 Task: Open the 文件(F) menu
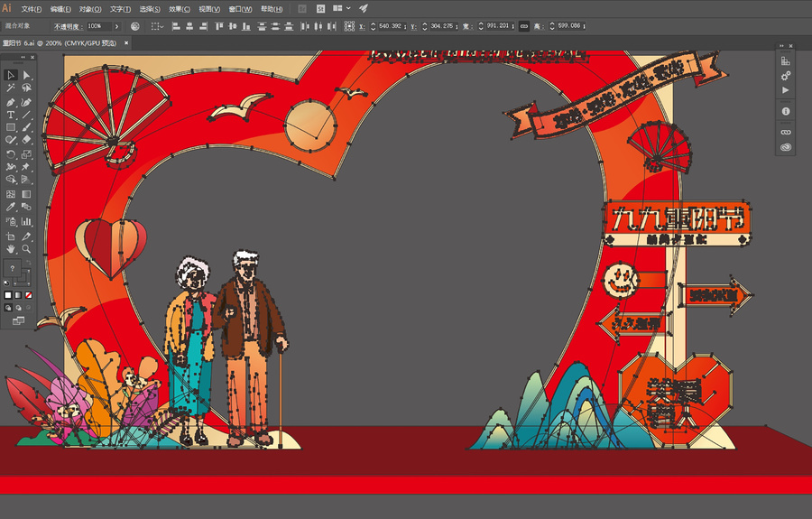(x=31, y=9)
